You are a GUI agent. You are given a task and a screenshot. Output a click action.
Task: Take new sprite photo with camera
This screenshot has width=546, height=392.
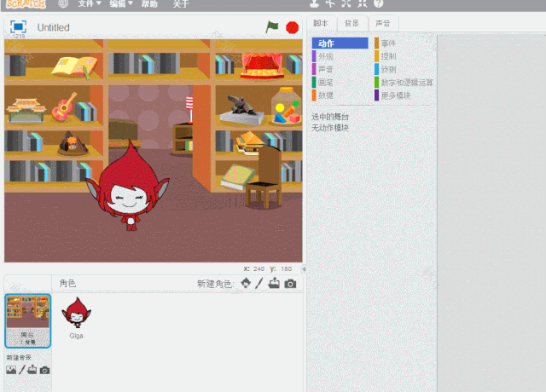[290, 283]
